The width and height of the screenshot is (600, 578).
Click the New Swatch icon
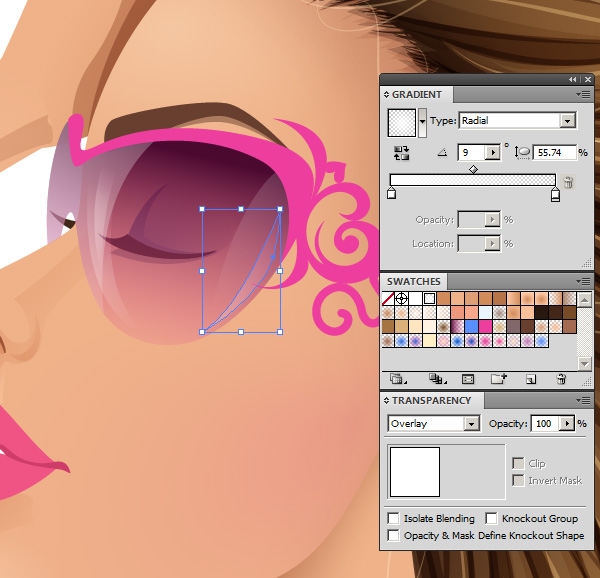[531, 379]
